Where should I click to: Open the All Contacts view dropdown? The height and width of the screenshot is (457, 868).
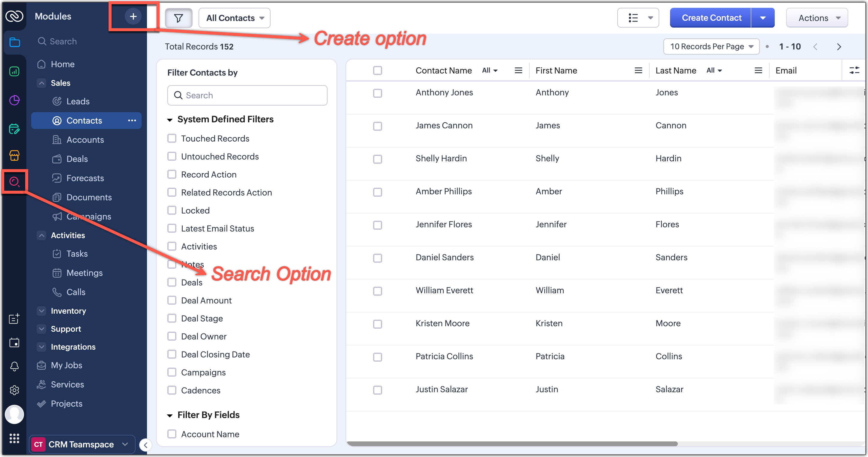coord(235,18)
